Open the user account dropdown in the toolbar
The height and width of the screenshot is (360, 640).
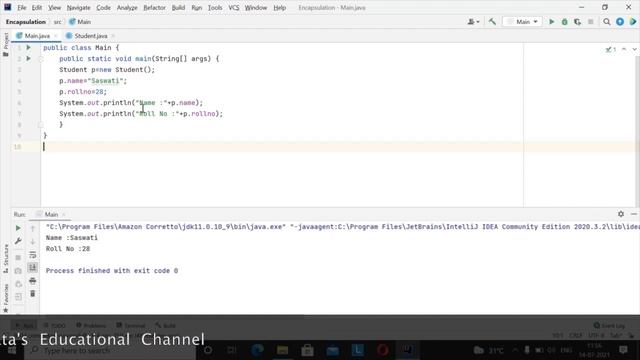click(x=473, y=22)
